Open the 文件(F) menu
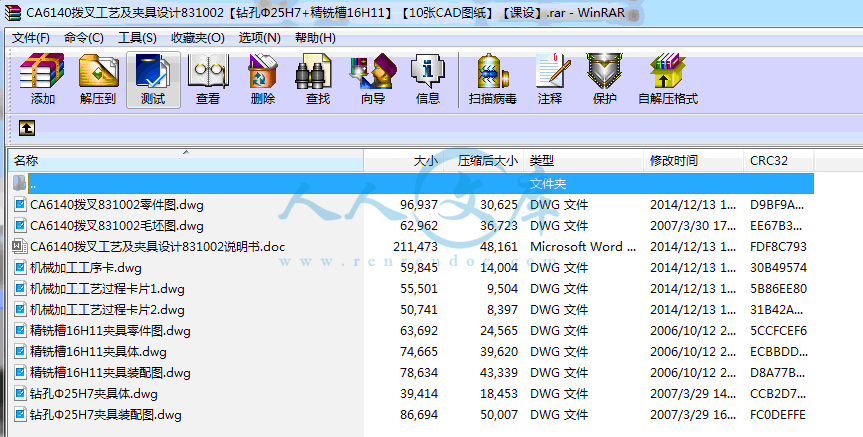 (31, 38)
